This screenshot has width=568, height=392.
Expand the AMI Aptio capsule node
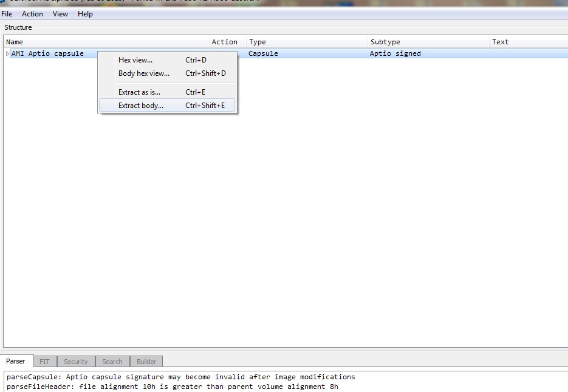click(x=7, y=53)
